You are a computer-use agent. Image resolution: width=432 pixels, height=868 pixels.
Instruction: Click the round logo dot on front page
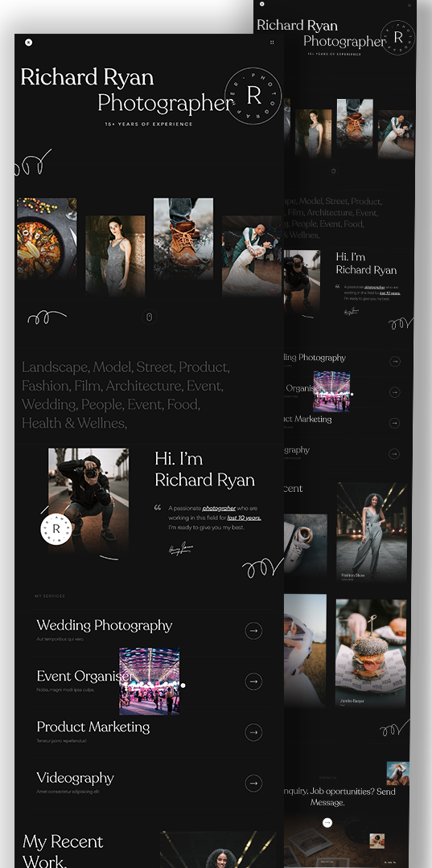point(29,43)
